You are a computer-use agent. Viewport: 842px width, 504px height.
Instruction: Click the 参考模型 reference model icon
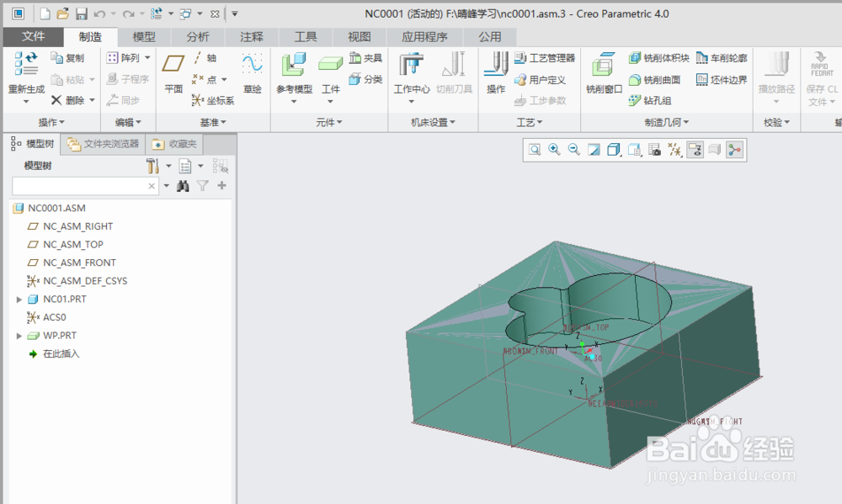(294, 65)
